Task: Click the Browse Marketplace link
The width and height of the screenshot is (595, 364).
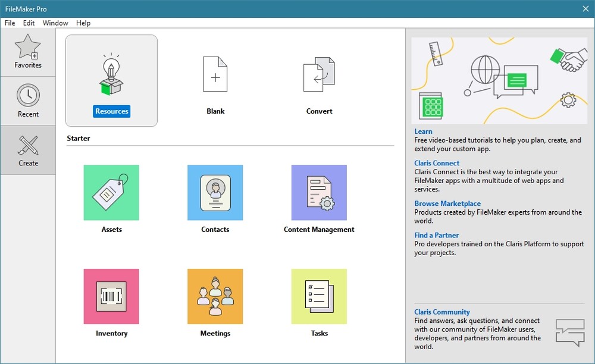Action: pos(447,203)
